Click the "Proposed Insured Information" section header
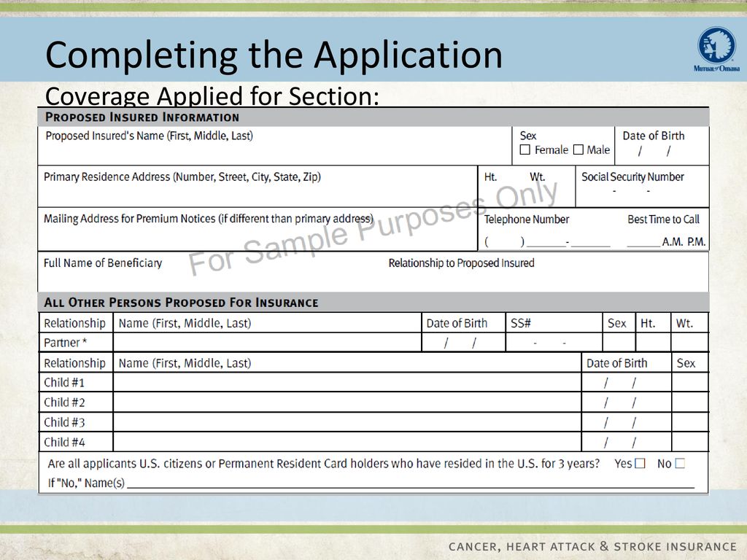 point(142,117)
